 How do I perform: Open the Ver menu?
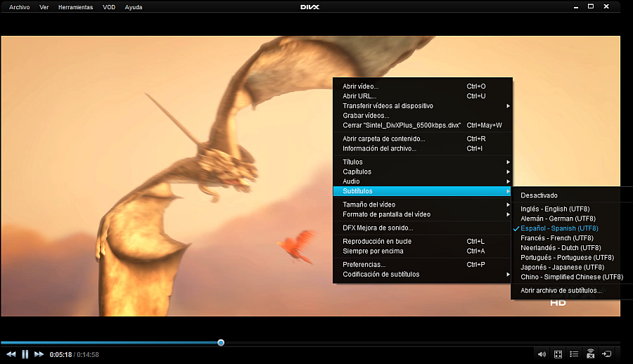44,7
